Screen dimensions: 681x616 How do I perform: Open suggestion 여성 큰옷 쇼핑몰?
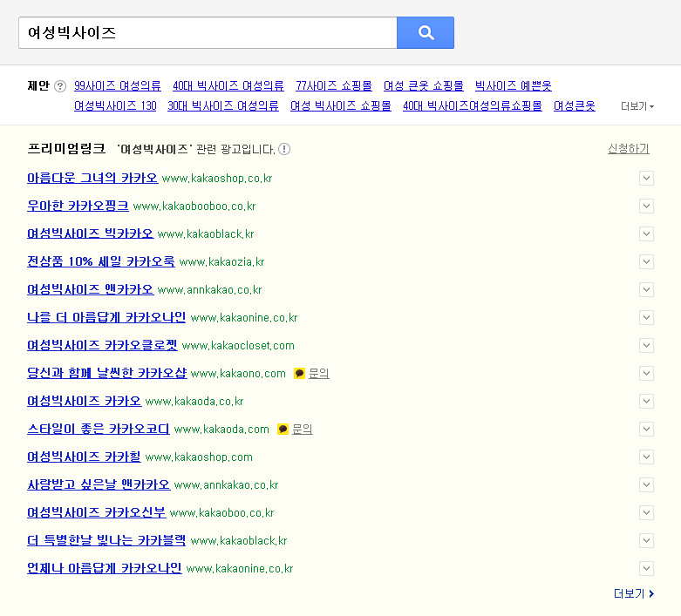click(x=424, y=86)
